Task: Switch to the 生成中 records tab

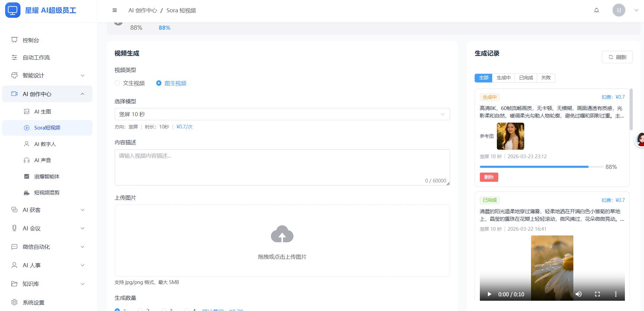Action: tap(503, 78)
